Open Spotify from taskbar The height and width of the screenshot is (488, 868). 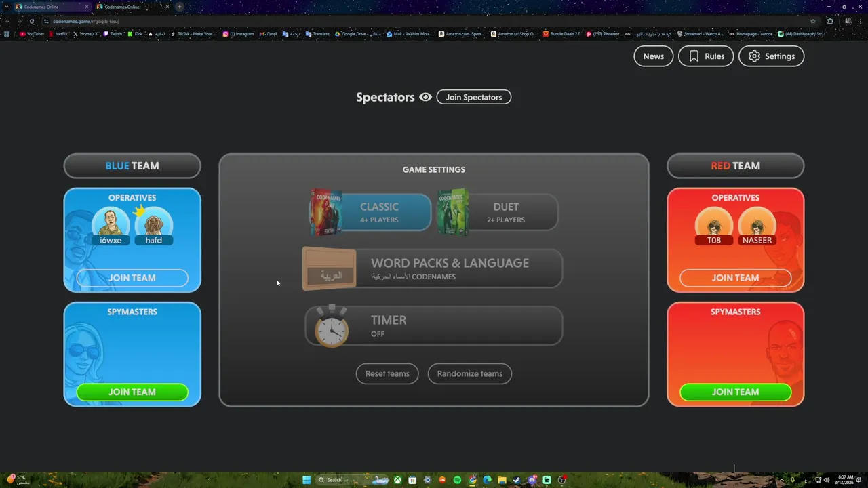457,480
